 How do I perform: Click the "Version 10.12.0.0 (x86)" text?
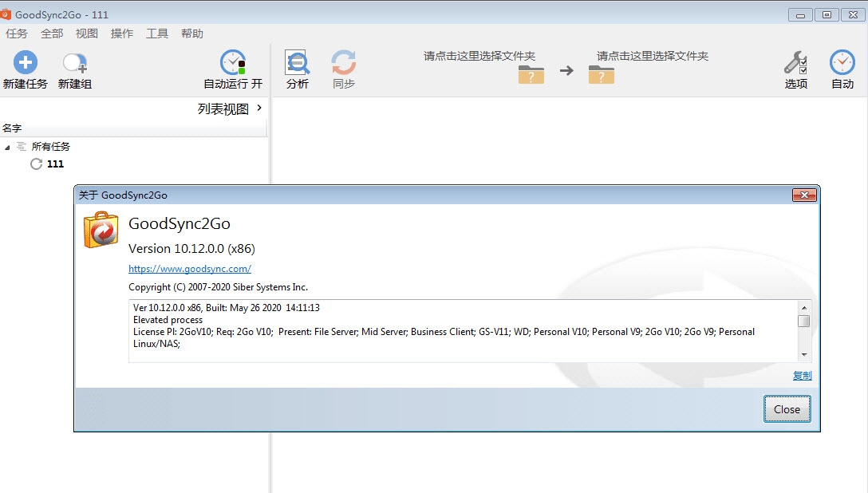pyautogui.click(x=191, y=249)
